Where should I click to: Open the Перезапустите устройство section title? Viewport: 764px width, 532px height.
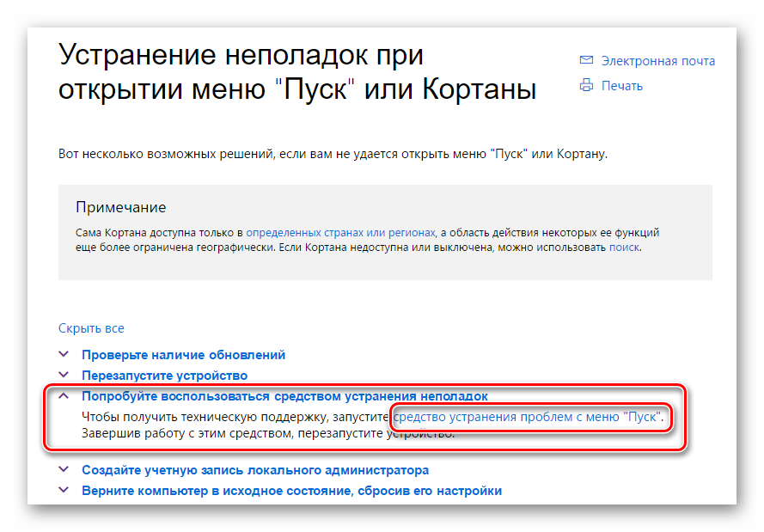164,376
